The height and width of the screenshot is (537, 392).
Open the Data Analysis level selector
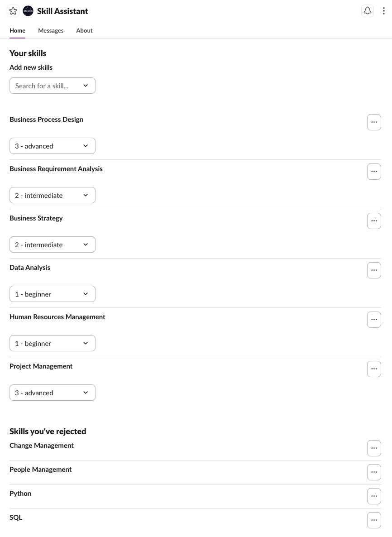(53, 294)
